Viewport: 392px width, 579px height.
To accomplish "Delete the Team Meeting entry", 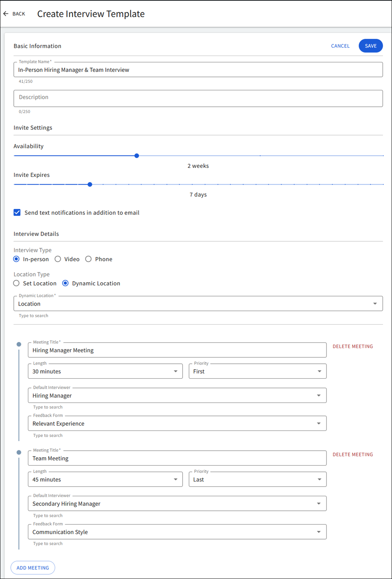I will 353,454.
